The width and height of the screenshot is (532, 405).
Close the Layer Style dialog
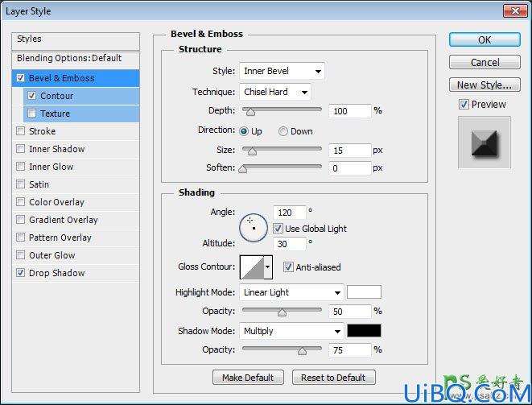pyautogui.click(x=515, y=10)
